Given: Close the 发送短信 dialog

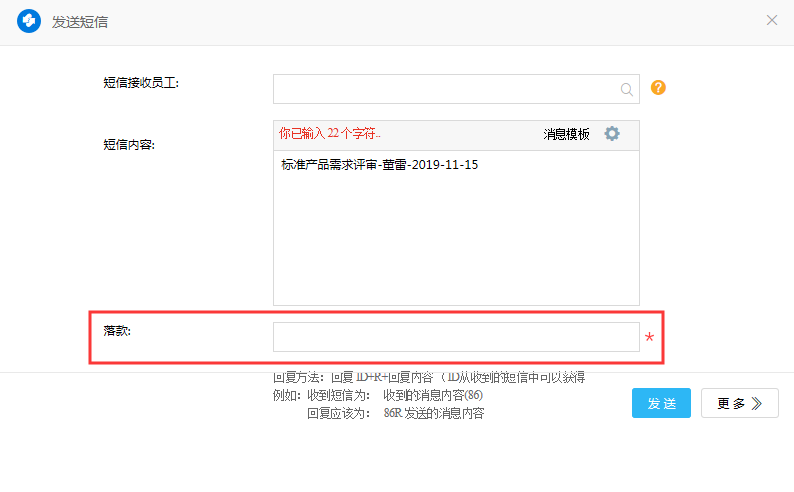Looking at the screenshot, I should click(x=772, y=20).
